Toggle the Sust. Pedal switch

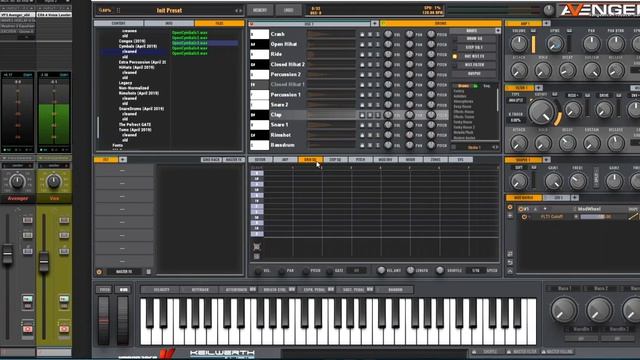[370, 290]
